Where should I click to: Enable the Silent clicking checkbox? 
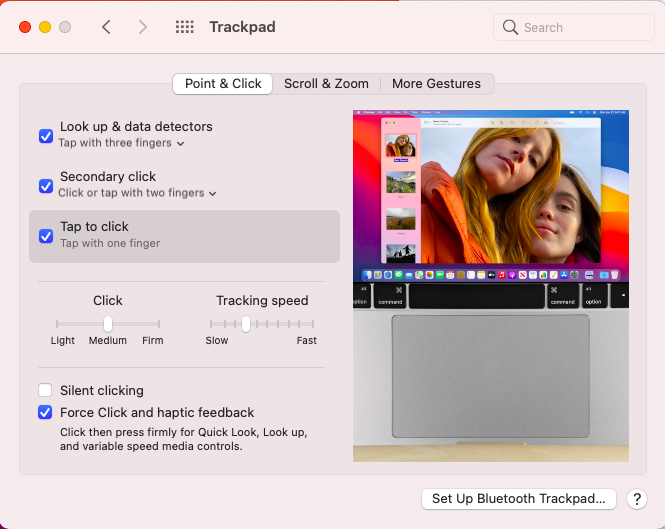point(46,390)
